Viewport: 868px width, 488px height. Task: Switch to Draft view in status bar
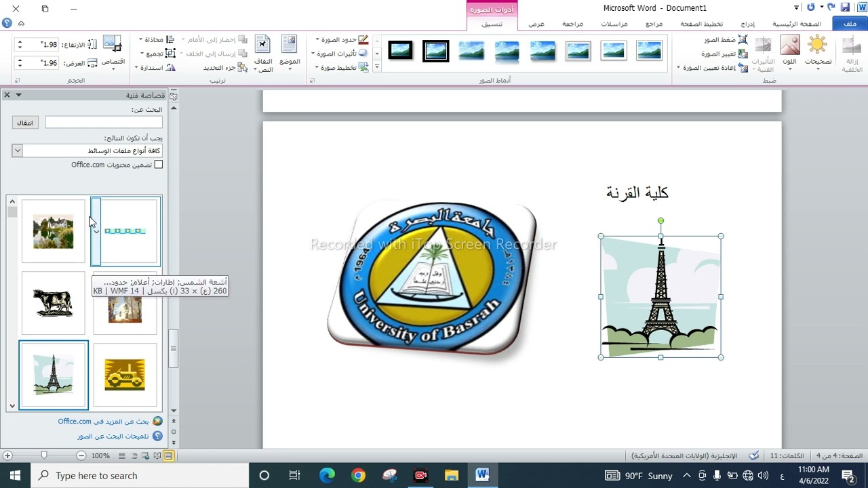[122, 456]
